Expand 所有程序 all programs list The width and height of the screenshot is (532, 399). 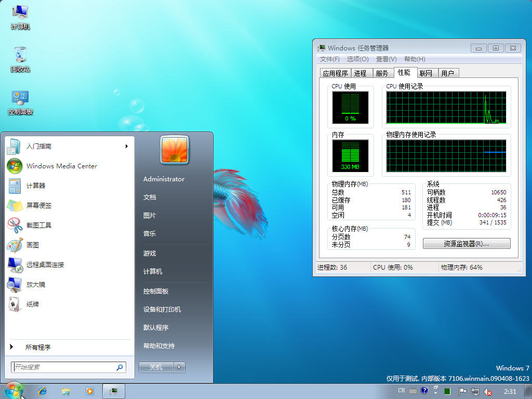coord(69,347)
